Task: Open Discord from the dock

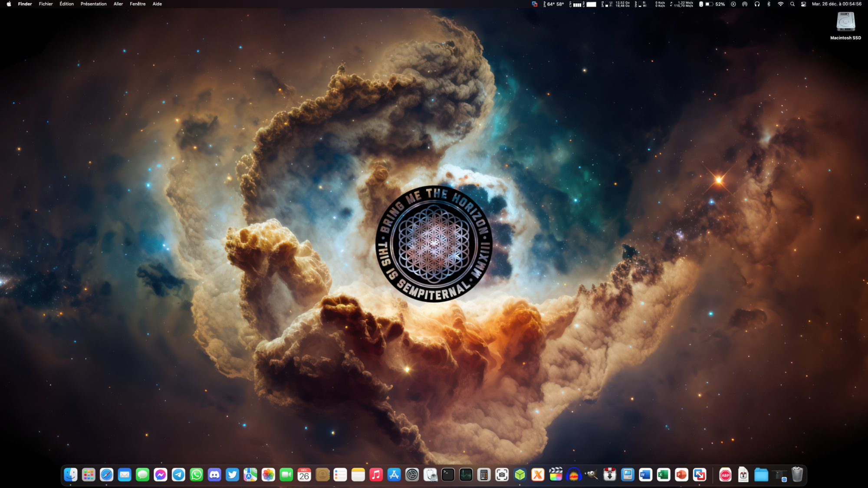Action: click(x=214, y=475)
